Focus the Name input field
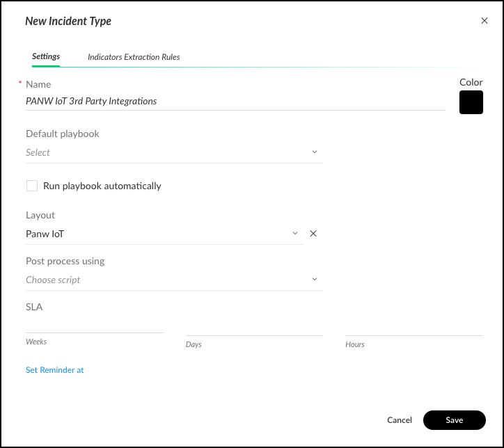Viewport: 504px width, 448px height. click(x=235, y=101)
